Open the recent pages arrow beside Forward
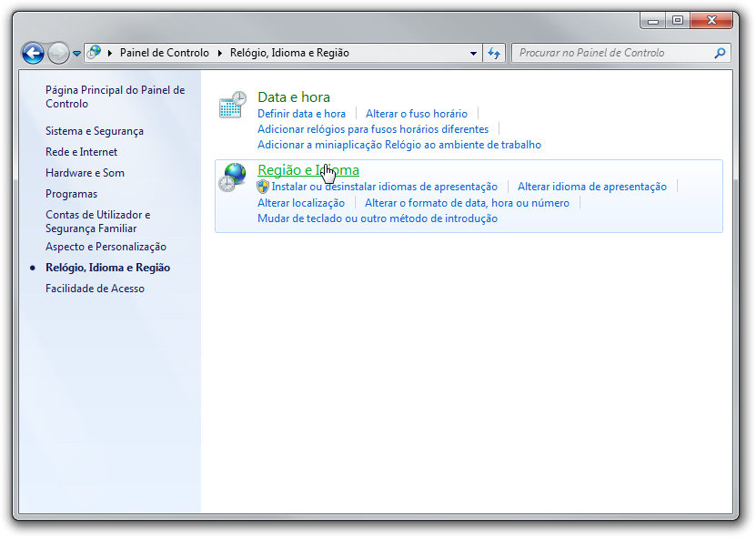The height and width of the screenshot is (538, 756). [76, 54]
